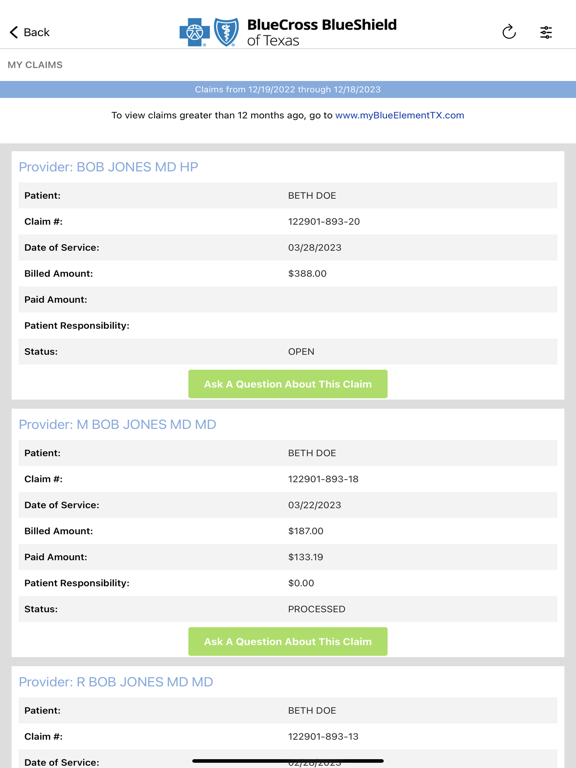Tap the BlueCross BlueShield of Texas title
This screenshot has height=768, width=576.
[322, 32]
